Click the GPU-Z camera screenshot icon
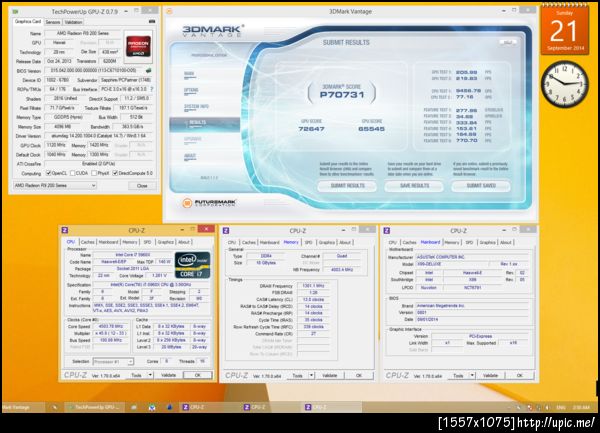Viewport: 600px width, 433px height. (152, 22)
